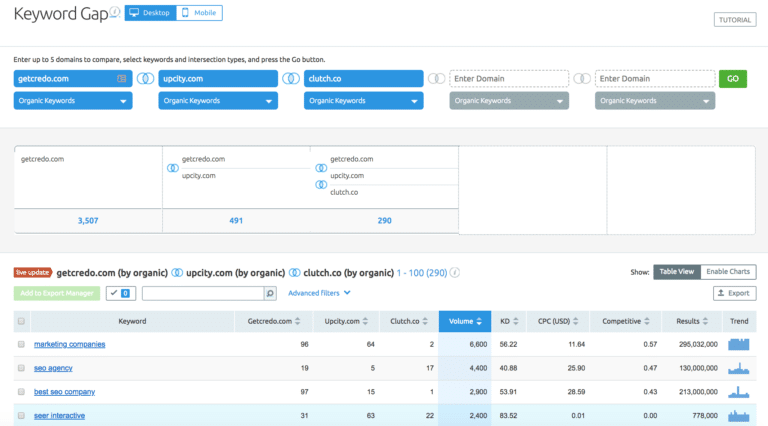Edit the clutch.co domain field
This screenshot has width=768, height=426.
click(363, 78)
